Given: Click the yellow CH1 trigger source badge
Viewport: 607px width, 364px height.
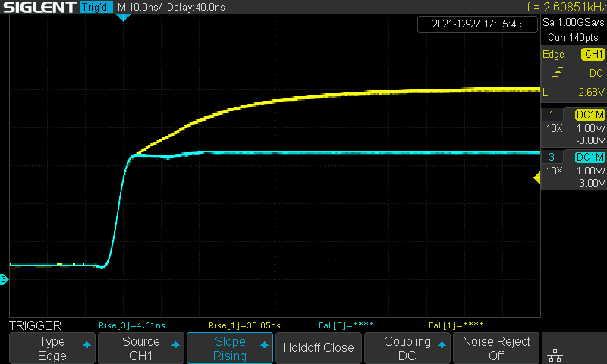Looking at the screenshot, I should (x=593, y=54).
